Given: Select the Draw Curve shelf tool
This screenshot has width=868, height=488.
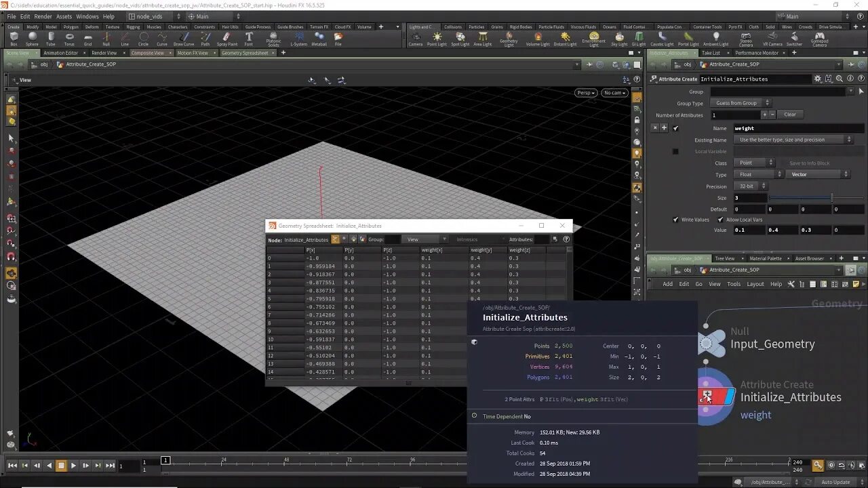Looking at the screenshot, I should (x=184, y=39).
